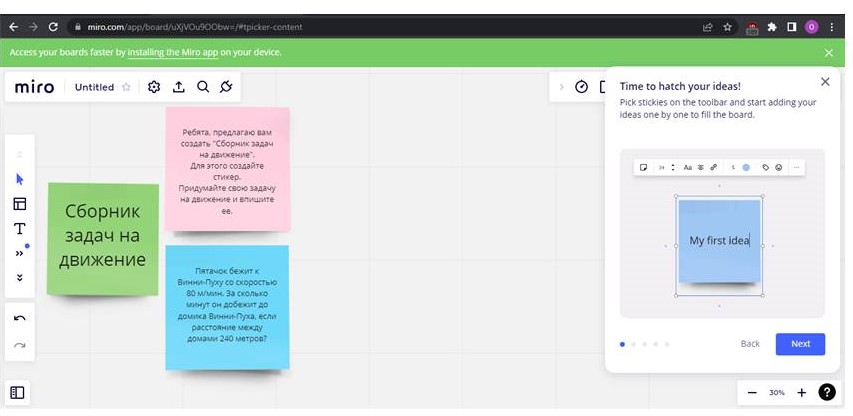Undo the last action
Viewport: 853px width, 416px height.
19,318
